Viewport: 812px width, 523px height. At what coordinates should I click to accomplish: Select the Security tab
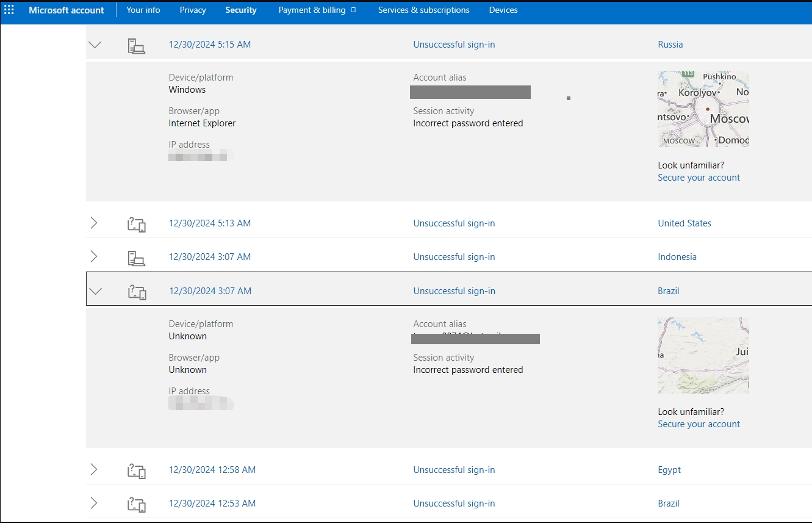[x=241, y=10]
